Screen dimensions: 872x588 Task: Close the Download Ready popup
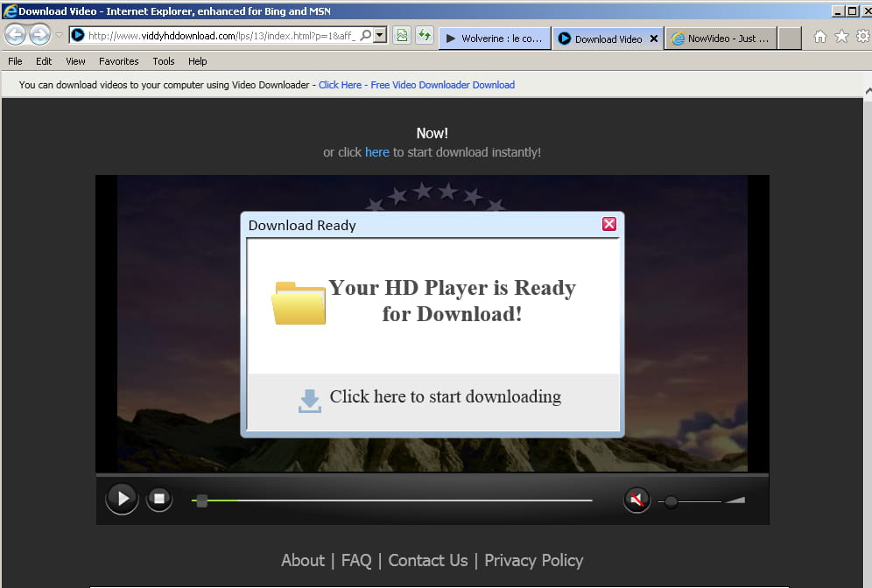(x=609, y=224)
